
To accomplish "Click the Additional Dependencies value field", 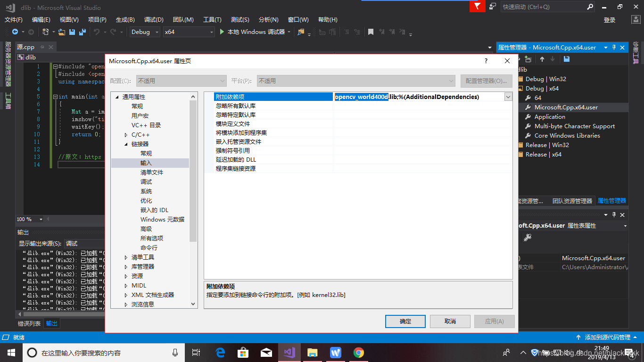I will (419, 97).
